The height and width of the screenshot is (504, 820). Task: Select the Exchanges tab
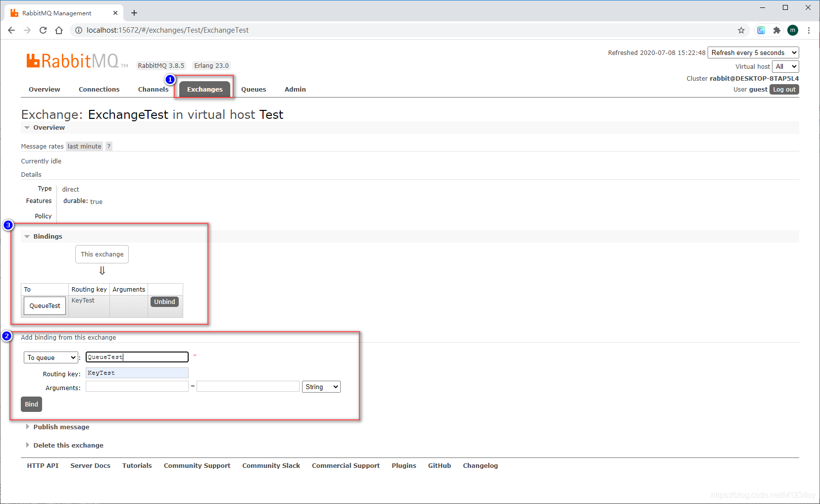point(205,90)
